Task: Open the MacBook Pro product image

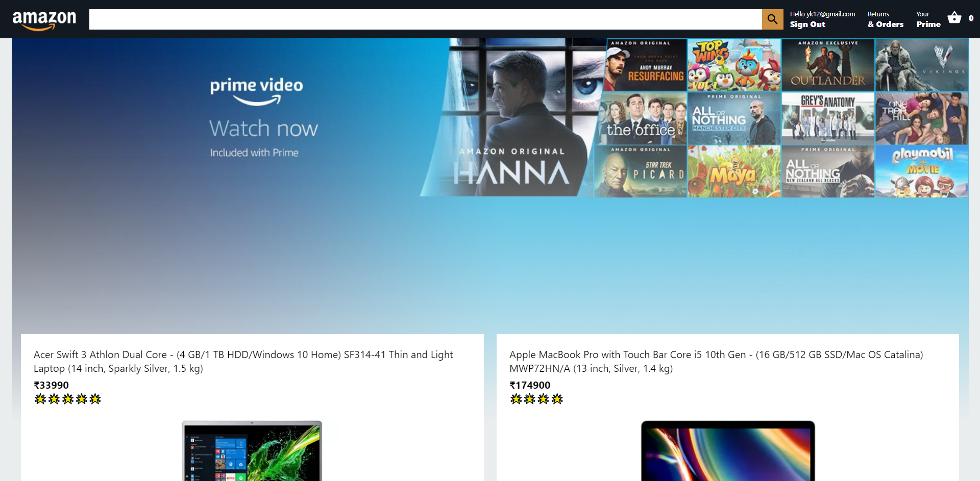Action: coord(728,451)
